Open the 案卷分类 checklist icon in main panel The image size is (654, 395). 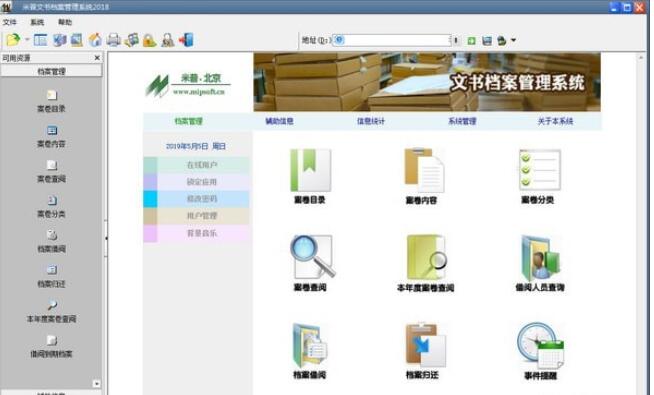tap(539, 170)
